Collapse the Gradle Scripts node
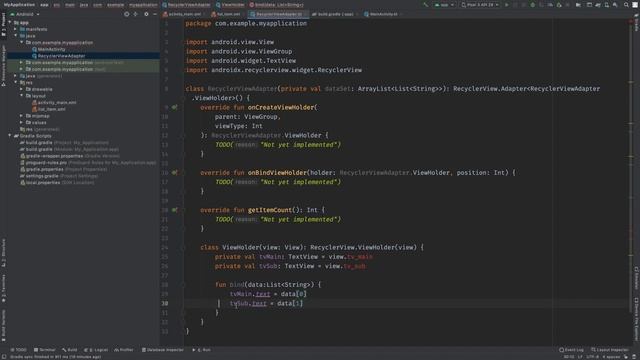Screen dimensions: 640x360 pos(10,136)
